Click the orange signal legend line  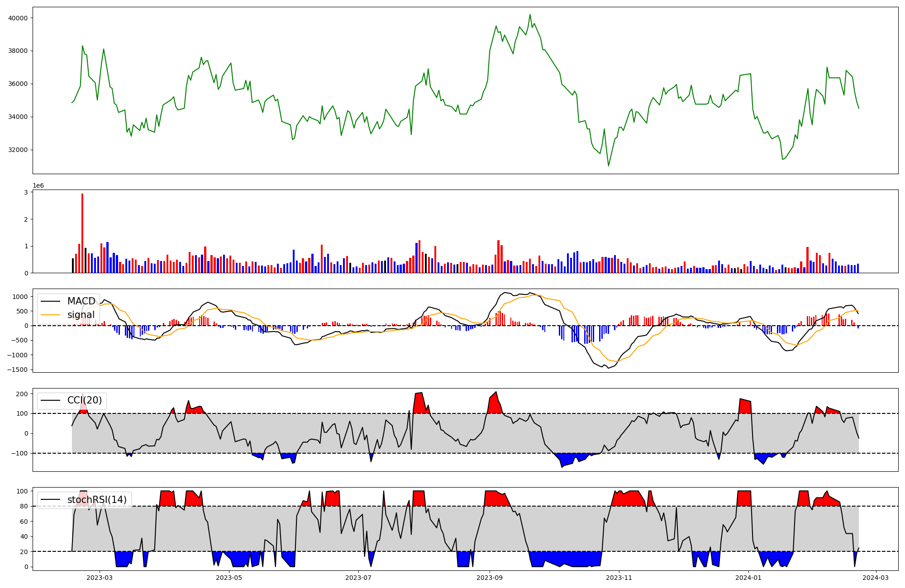click(x=51, y=315)
